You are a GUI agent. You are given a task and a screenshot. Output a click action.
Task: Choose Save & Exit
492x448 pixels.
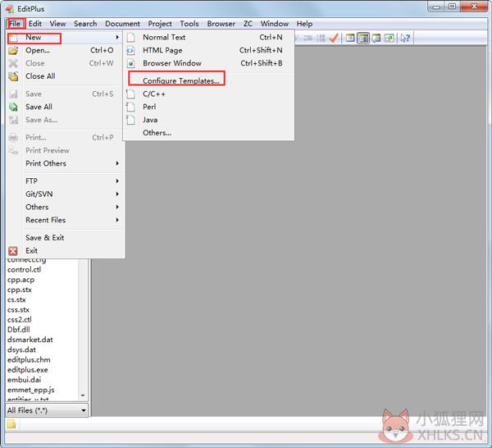tap(66, 238)
